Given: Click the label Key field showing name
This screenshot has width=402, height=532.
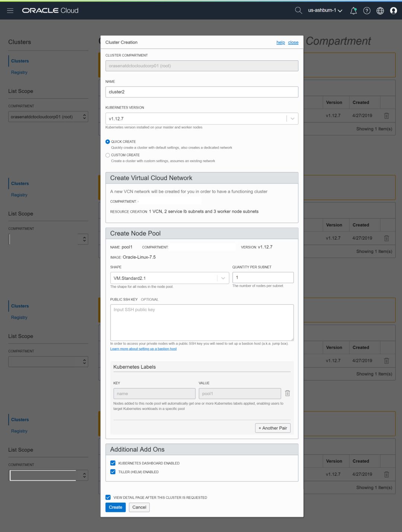Looking at the screenshot, I should 154,394.
